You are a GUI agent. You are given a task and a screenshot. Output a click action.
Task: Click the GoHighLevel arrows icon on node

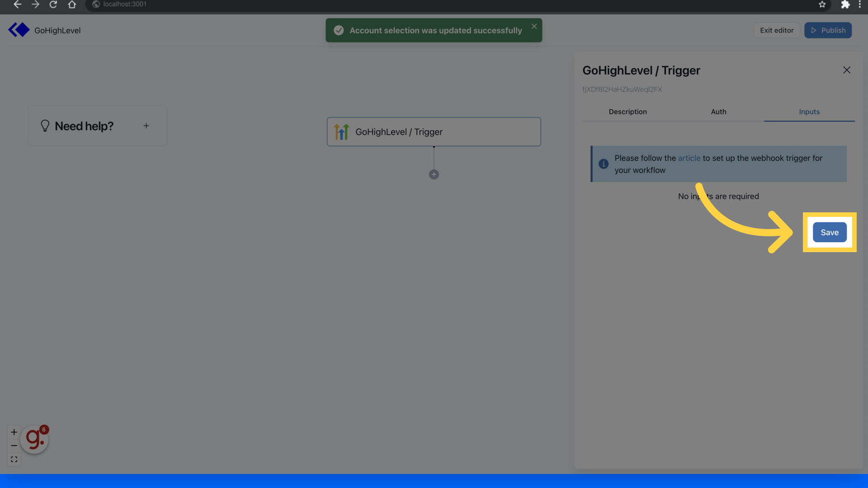click(x=341, y=131)
